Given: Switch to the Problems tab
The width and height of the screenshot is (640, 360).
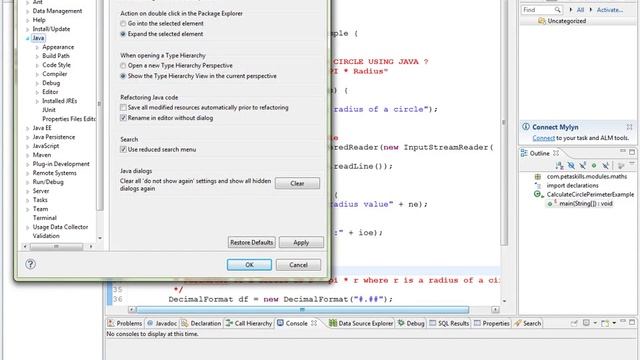Looking at the screenshot, I should (x=125, y=323).
